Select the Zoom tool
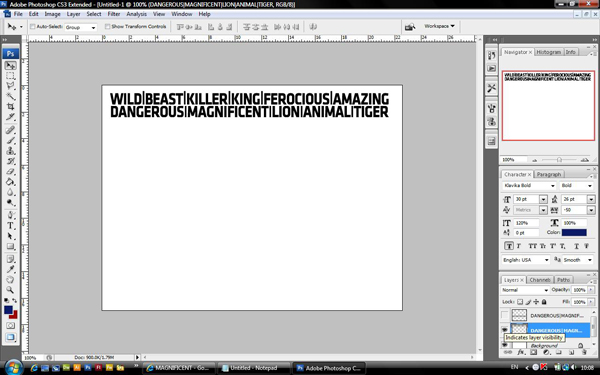 10,290
